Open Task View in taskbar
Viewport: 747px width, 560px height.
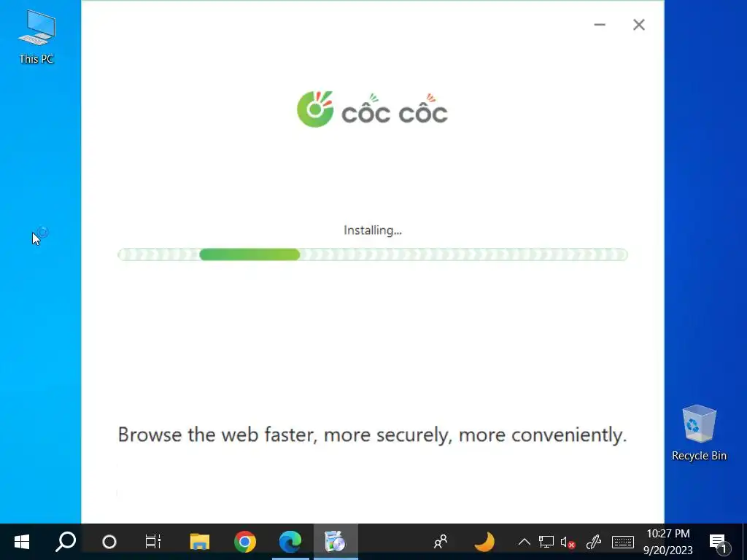[x=153, y=542]
